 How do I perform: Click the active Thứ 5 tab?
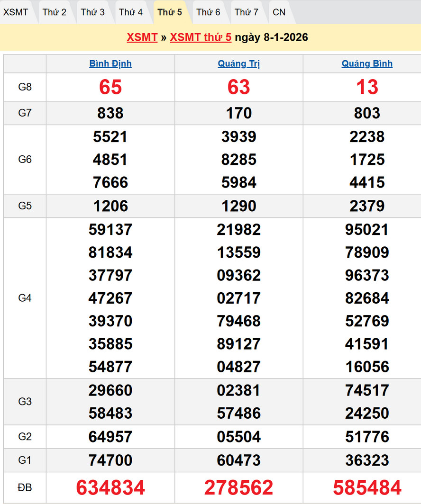pyautogui.click(x=170, y=12)
